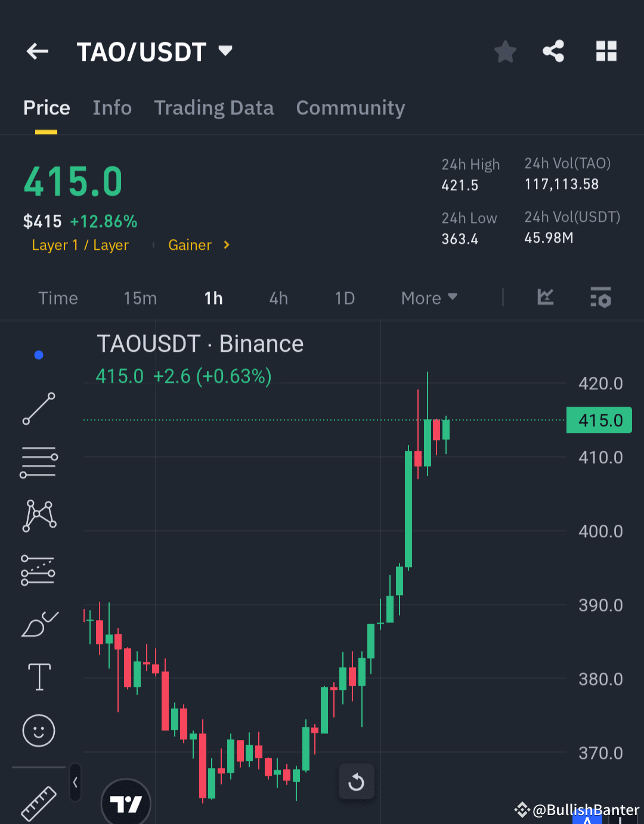Toggle the favorite star for TAO/USDT
The height and width of the screenshot is (824, 644).
[505, 51]
